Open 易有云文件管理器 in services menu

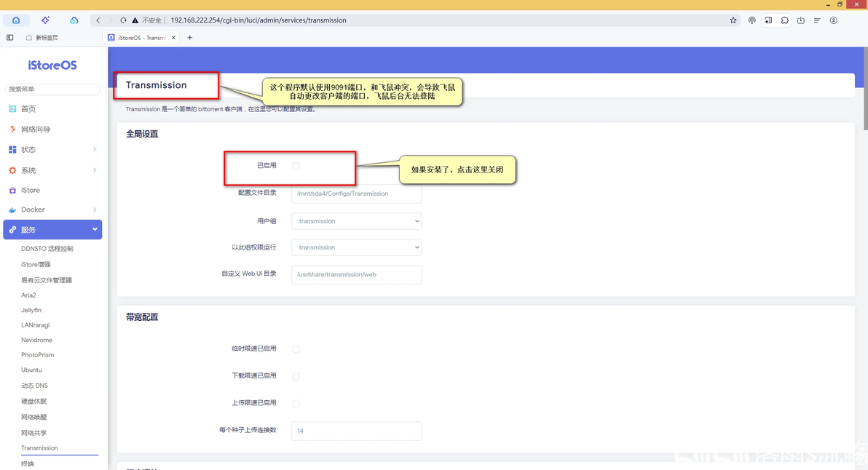47,280
